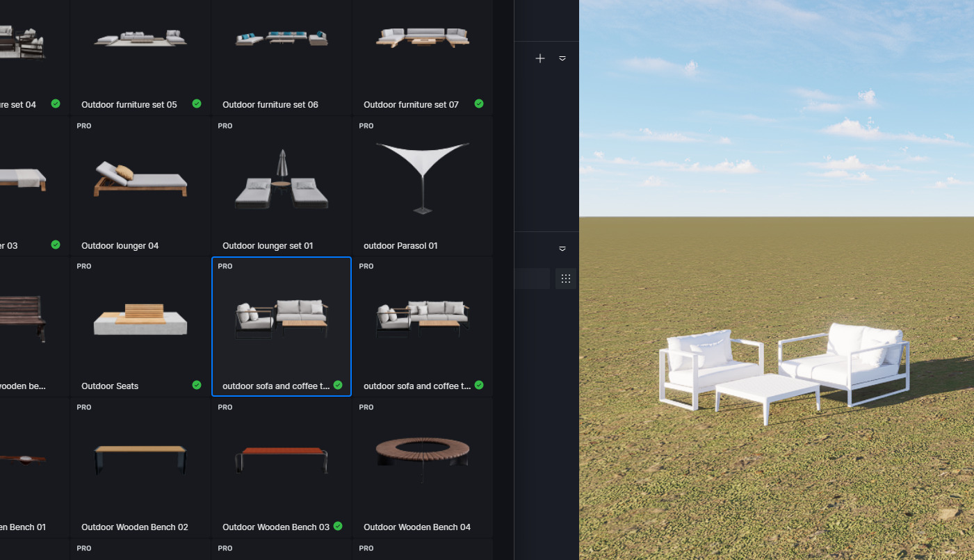This screenshot has width=974, height=560.
Task: Click the Outdoor furniture set 07 label
Action: 411,105
